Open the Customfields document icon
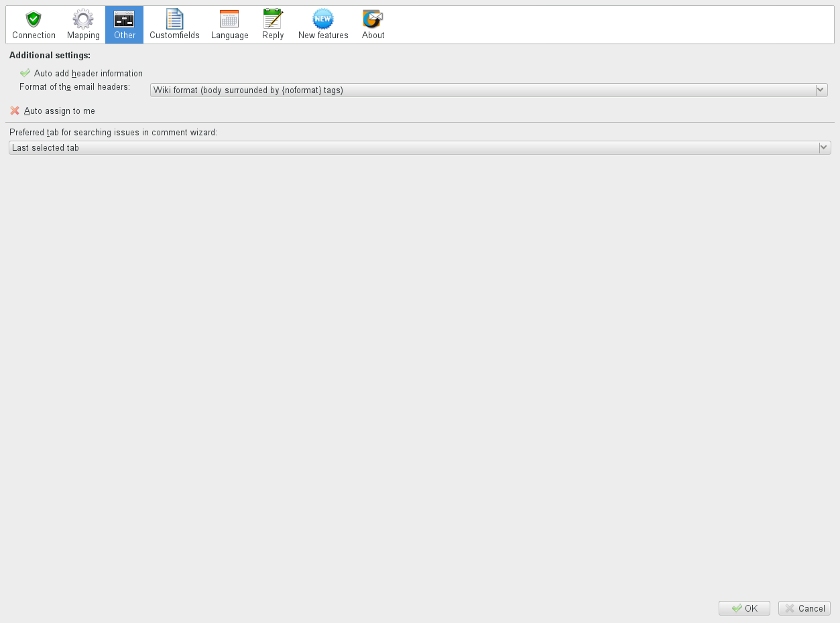Viewport: 840px width, 623px height. [x=174, y=19]
